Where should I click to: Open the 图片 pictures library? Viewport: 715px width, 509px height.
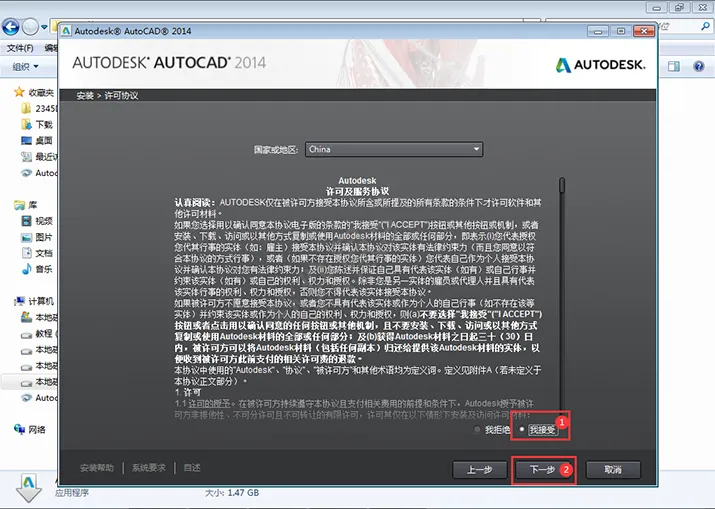[39, 237]
